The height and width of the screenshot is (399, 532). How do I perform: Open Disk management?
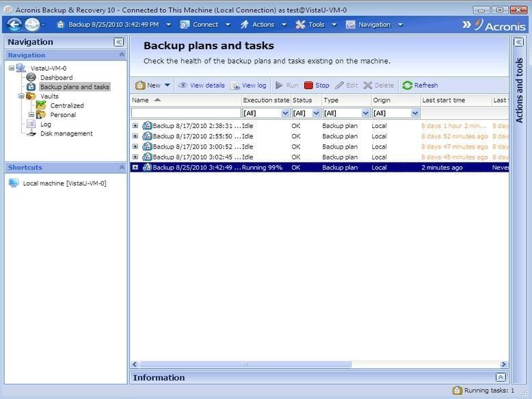click(x=66, y=133)
